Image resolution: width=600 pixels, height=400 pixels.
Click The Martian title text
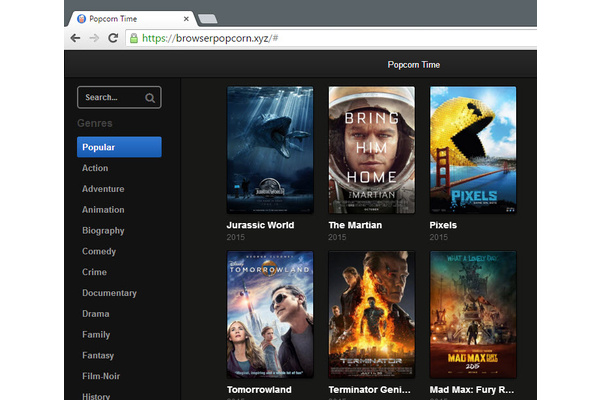tap(355, 225)
